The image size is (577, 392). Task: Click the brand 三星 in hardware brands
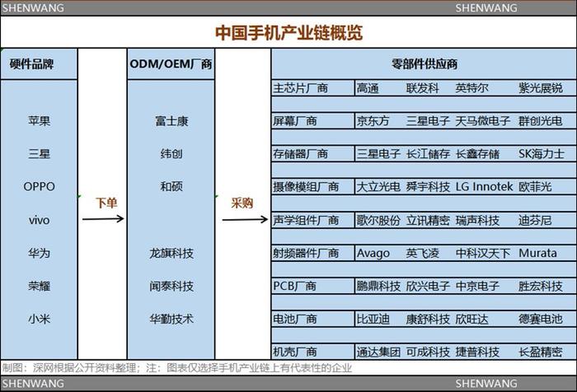[39, 154]
